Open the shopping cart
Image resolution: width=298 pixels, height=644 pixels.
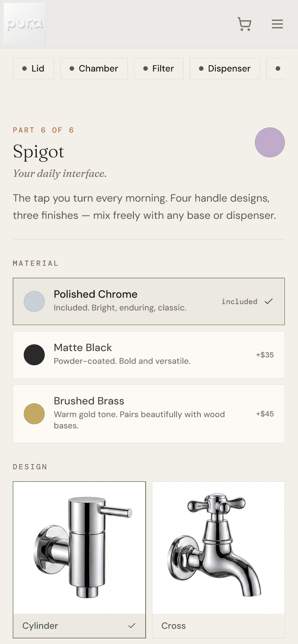pos(244,24)
